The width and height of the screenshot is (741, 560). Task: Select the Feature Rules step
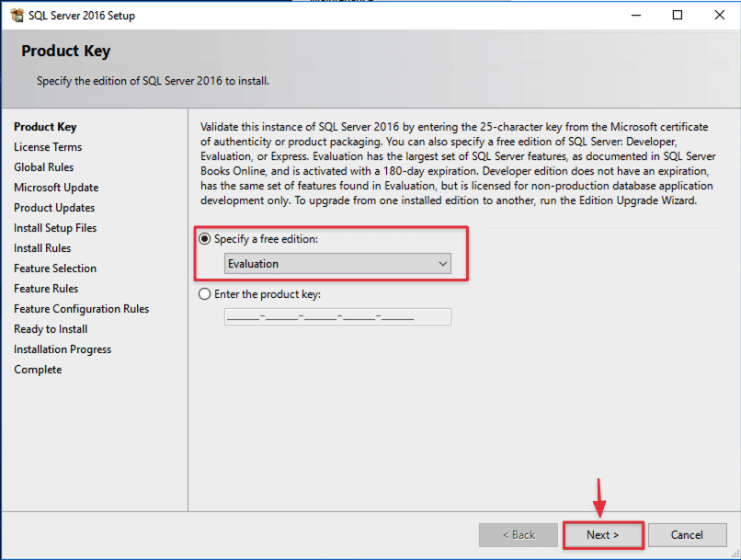pyautogui.click(x=46, y=288)
